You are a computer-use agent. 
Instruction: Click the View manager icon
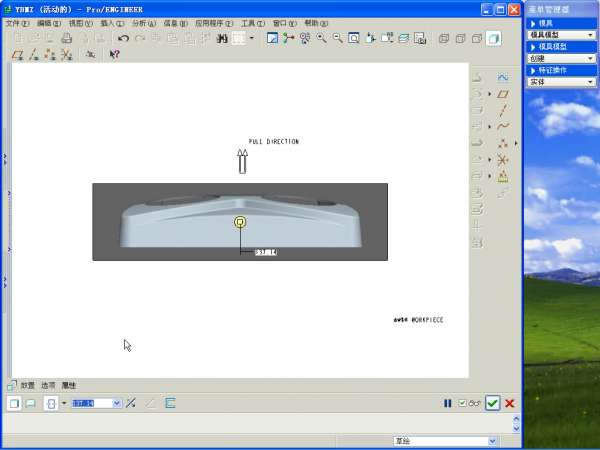coord(420,38)
